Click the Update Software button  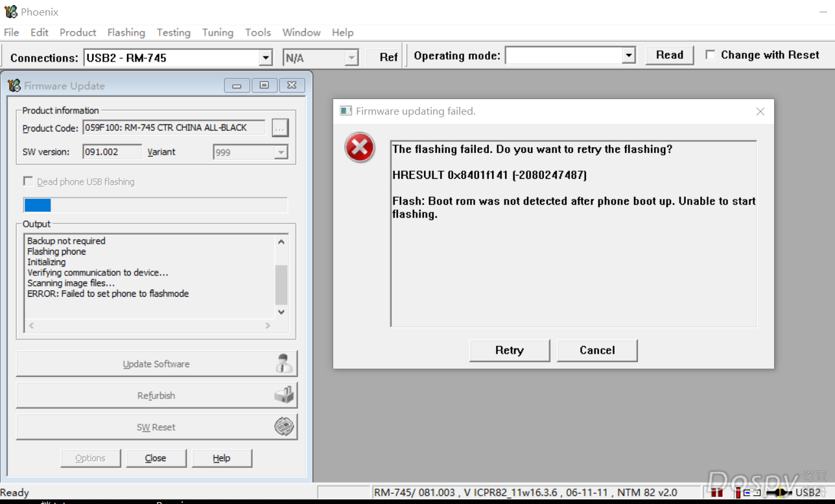[156, 364]
